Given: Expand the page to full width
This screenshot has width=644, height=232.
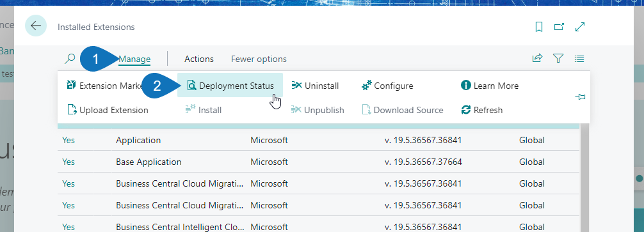Looking at the screenshot, I should click(580, 27).
